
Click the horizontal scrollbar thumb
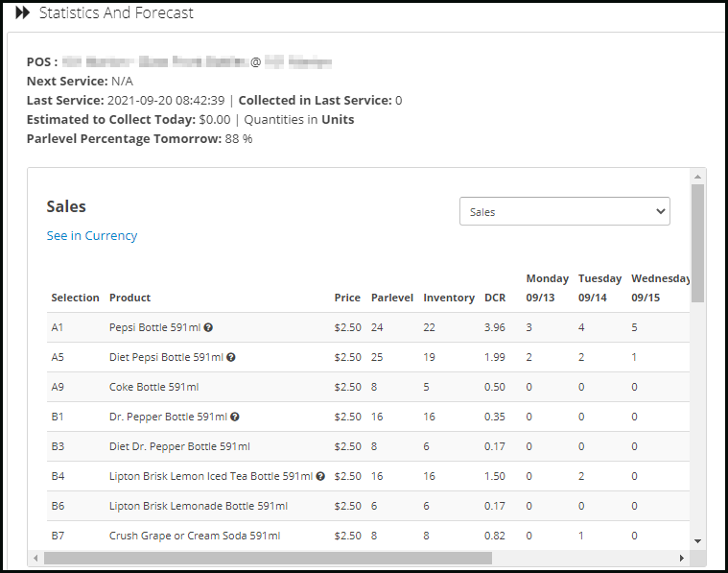point(268,558)
